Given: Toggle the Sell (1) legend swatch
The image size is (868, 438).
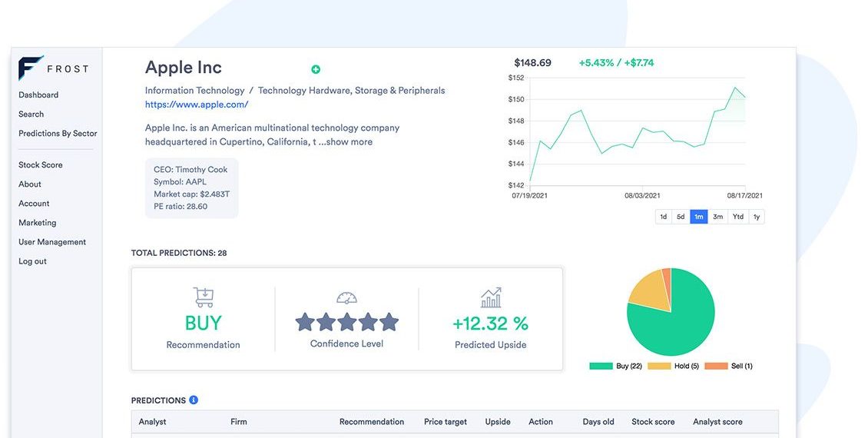Looking at the screenshot, I should 717,366.
